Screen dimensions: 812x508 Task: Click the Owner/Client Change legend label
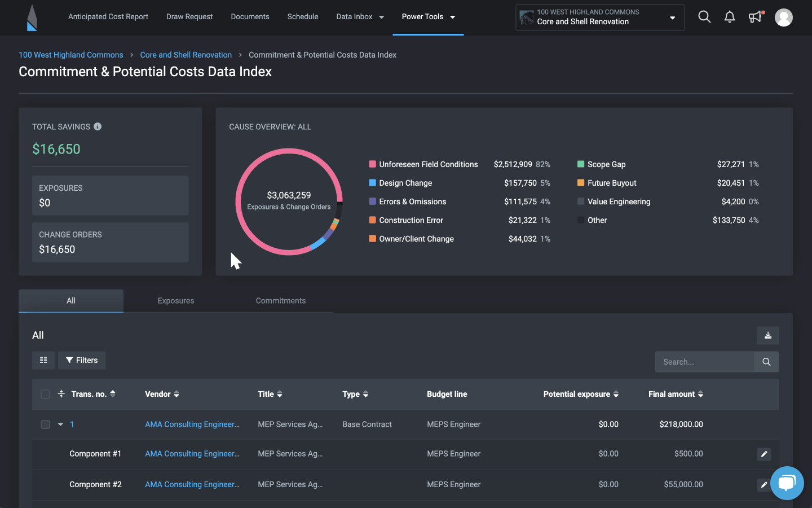(x=416, y=239)
